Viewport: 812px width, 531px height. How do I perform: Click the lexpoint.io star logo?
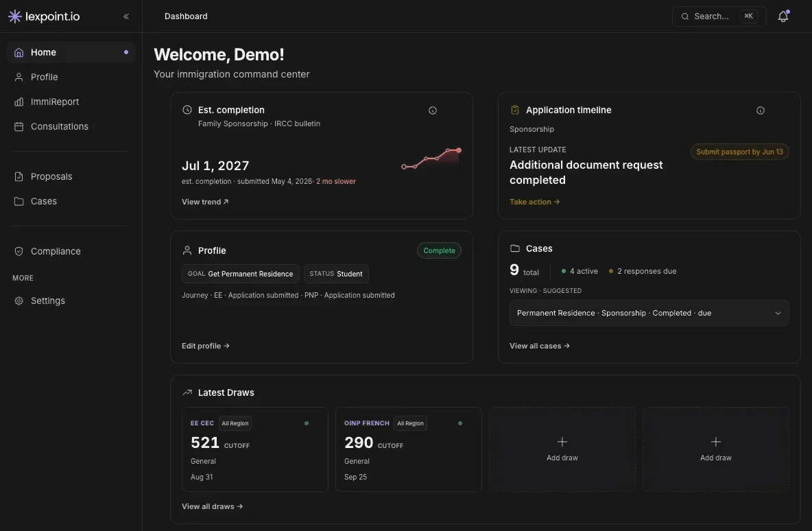[x=15, y=16]
